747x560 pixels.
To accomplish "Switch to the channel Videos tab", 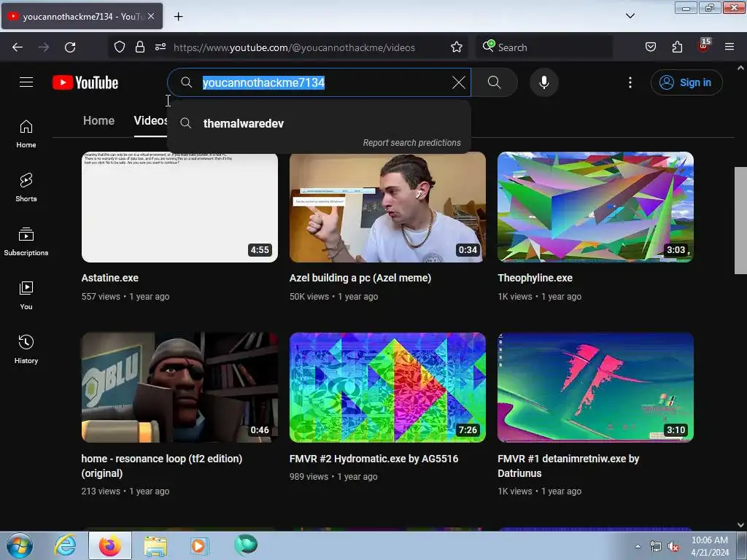I will point(150,120).
